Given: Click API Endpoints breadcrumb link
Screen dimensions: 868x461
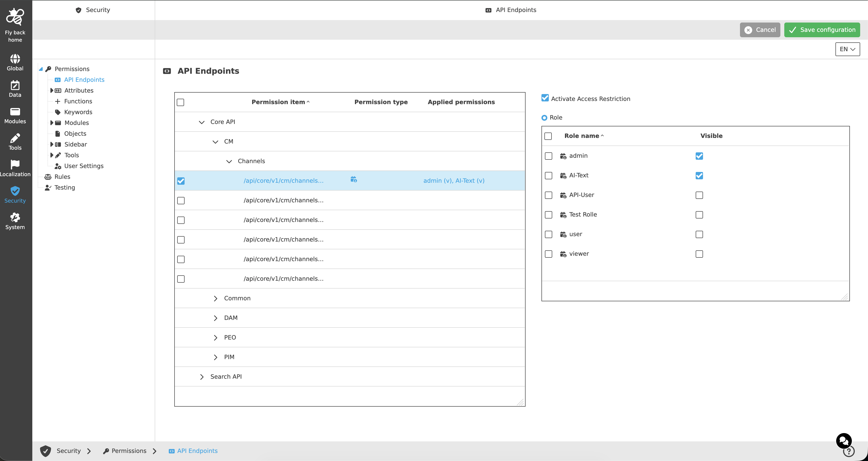Looking at the screenshot, I should pyautogui.click(x=197, y=451).
